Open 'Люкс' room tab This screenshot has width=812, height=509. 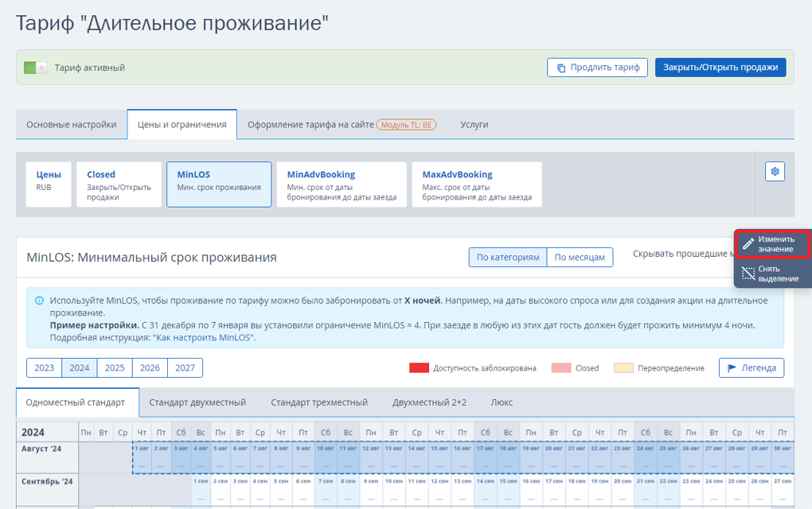point(502,402)
